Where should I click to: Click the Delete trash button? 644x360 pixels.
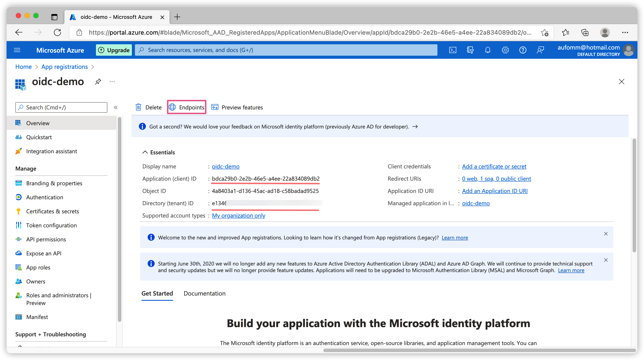[x=149, y=107]
